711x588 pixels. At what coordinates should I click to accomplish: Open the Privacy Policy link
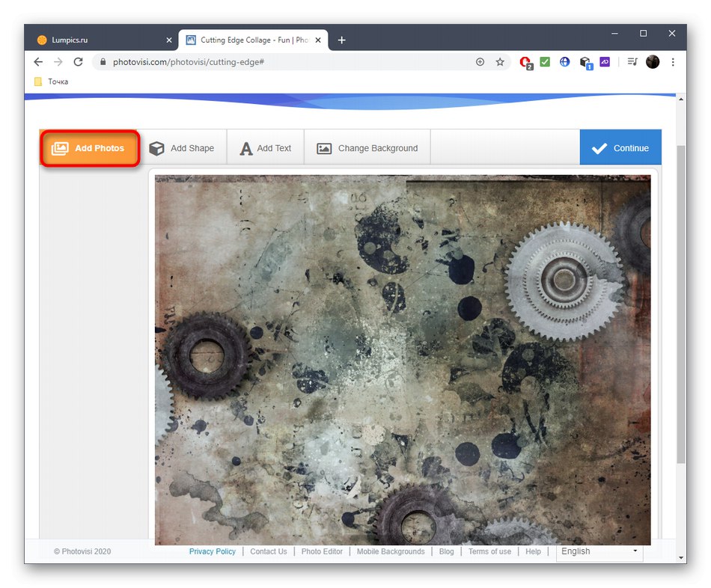(213, 551)
